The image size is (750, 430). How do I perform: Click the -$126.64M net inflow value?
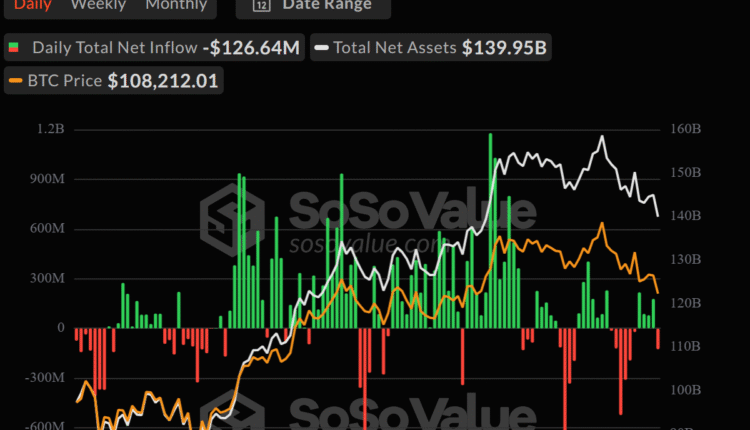[251, 47]
